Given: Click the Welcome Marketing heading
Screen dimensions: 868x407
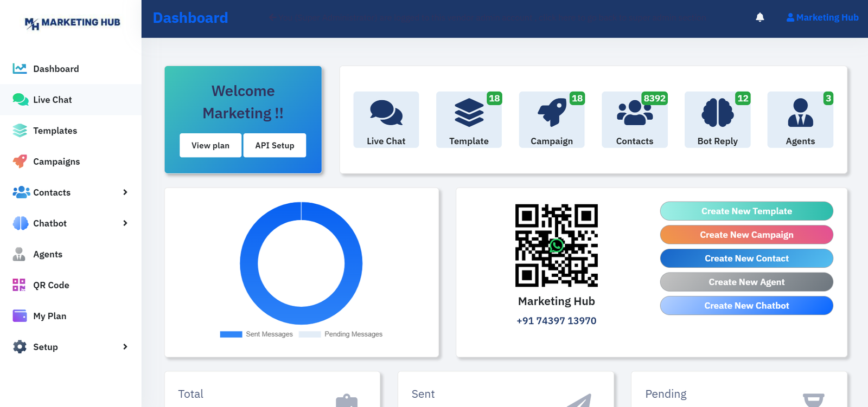Looking at the screenshot, I should [x=243, y=102].
